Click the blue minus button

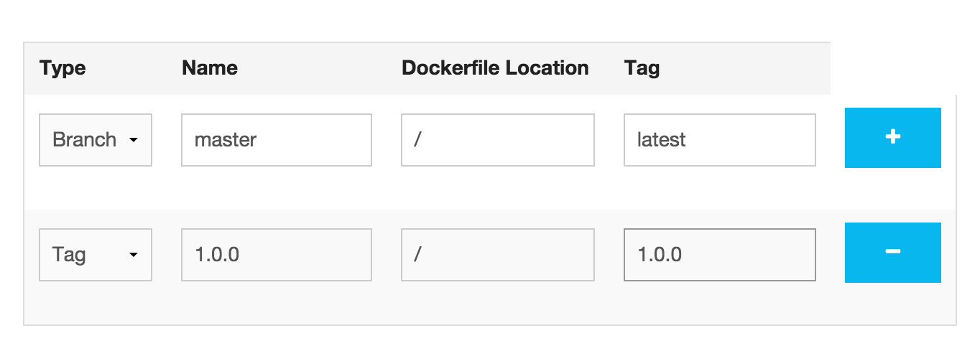[x=892, y=253]
